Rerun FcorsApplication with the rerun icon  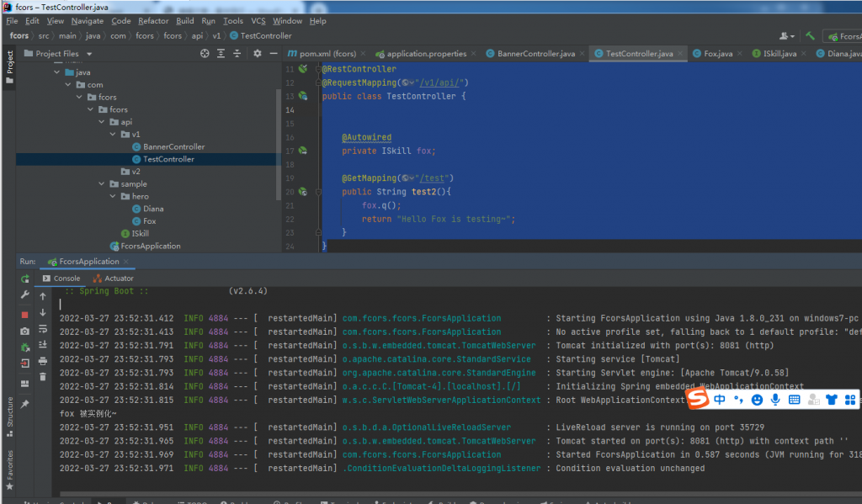coord(24,279)
